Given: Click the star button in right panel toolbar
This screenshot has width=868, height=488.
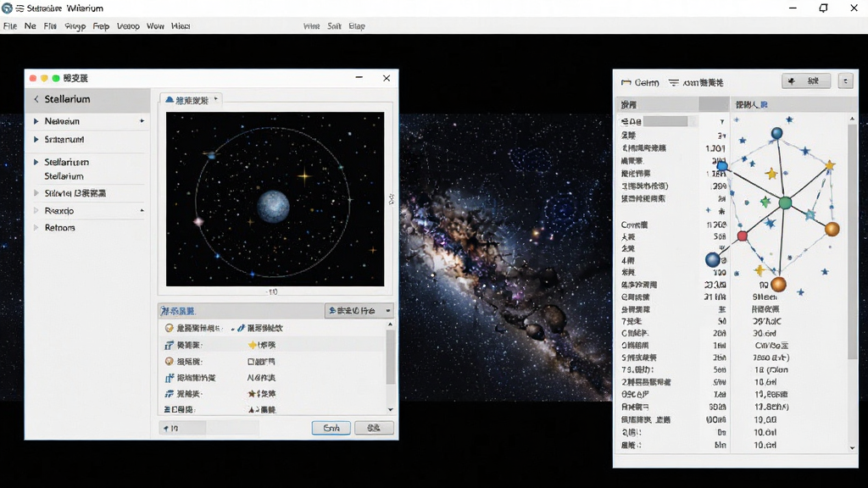Looking at the screenshot, I should 806,81.
